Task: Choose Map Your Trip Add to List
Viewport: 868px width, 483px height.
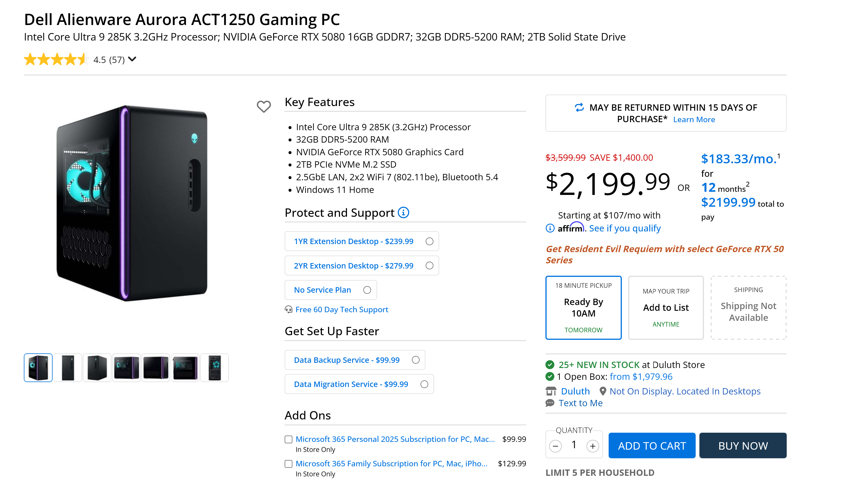Action: coord(666,308)
